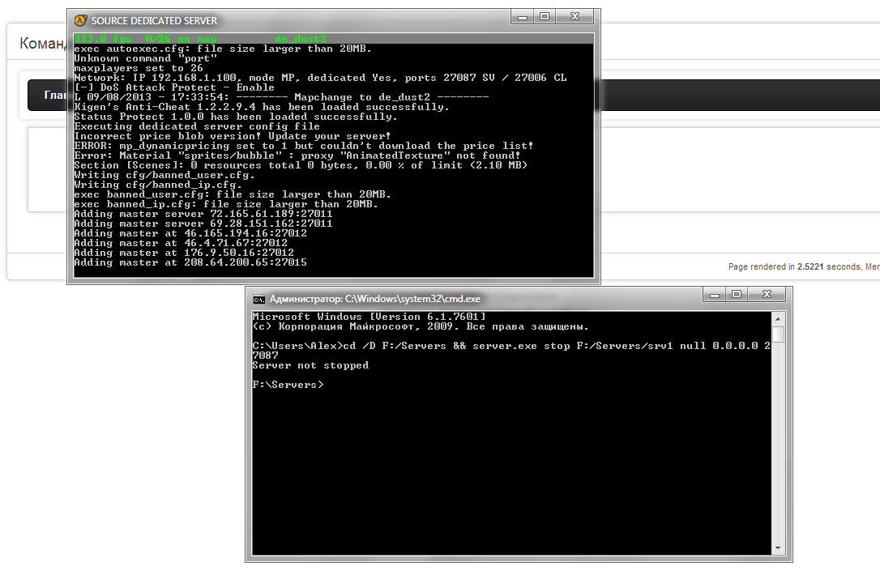Viewport: 880px width, 588px height.
Task: Click the cmd.exe vertical scrollbar thumb
Action: pyautogui.click(x=778, y=334)
